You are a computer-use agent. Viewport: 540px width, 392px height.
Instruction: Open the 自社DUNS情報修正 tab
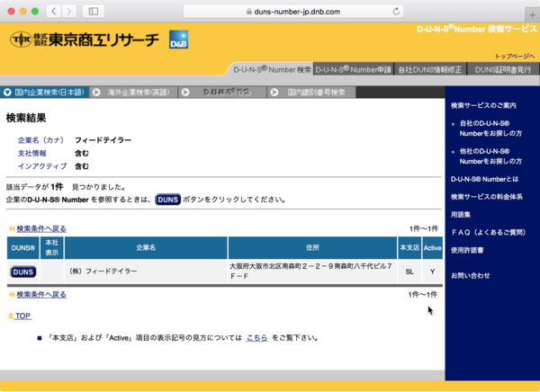pyautogui.click(x=430, y=69)
